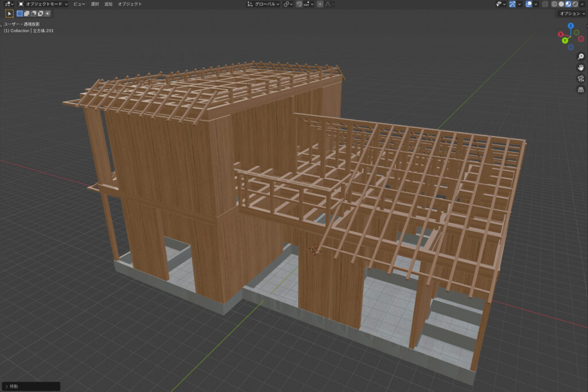Click the pan view hand icon

pos(581,67)
